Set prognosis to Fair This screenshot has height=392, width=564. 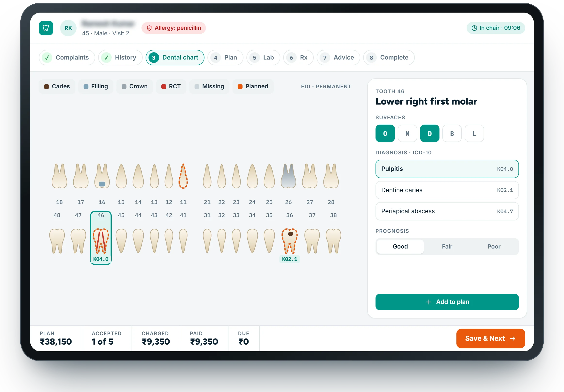point(447,247)
